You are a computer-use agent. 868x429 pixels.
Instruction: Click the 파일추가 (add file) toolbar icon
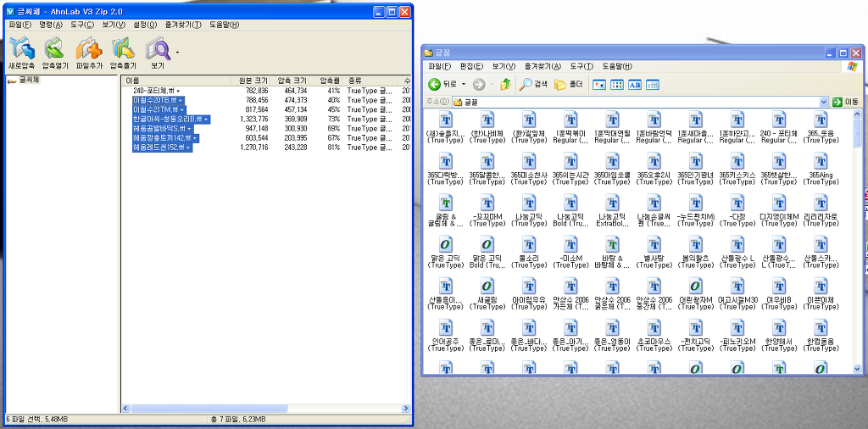[88, 48]
